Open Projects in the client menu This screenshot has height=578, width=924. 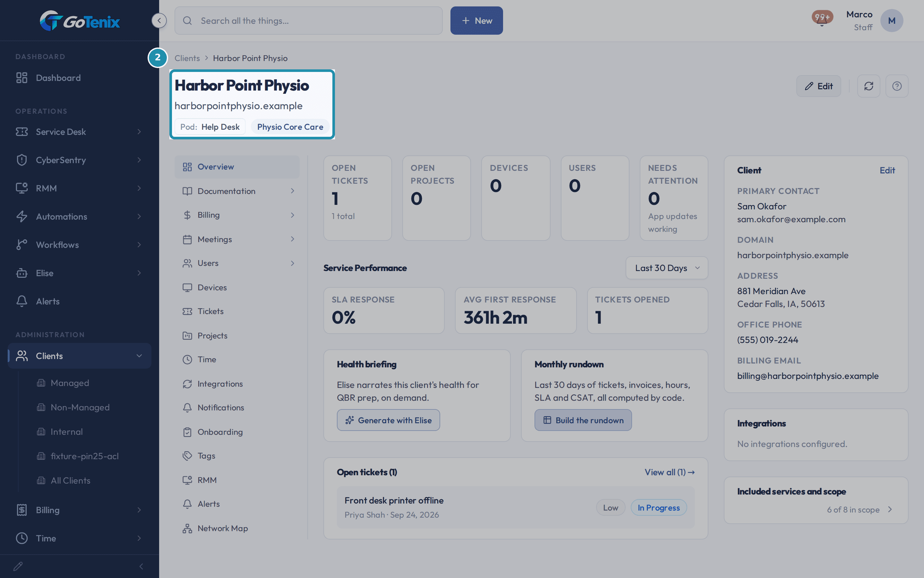pyautogui.click(x=237, y=336)
